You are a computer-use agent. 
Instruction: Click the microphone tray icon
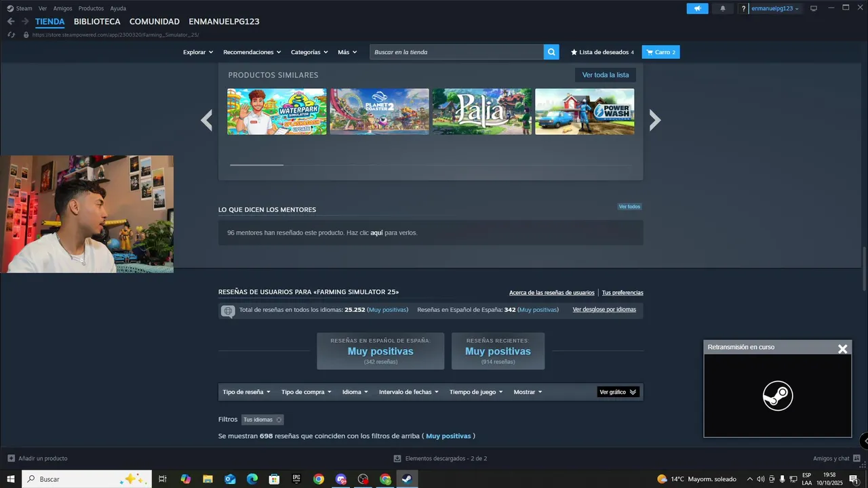pyautogui.click(x=783, y=479)
